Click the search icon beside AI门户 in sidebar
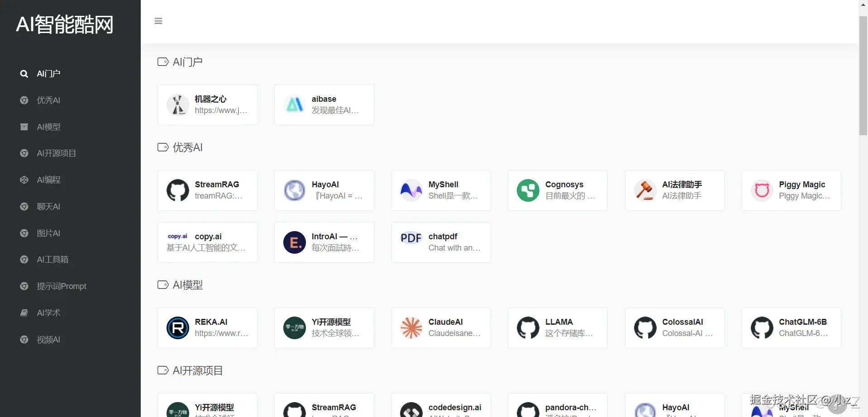The image size is (868, 417). (x=24, y=74)
